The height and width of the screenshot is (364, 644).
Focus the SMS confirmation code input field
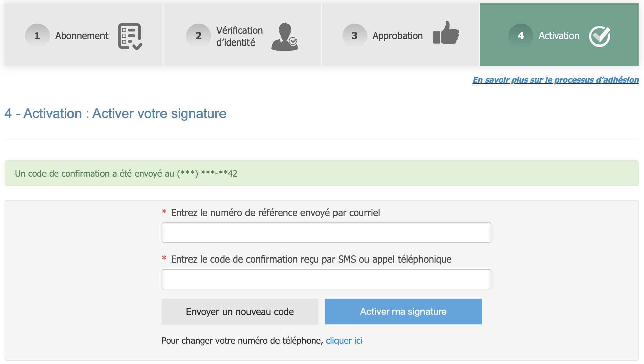point(326,279)
